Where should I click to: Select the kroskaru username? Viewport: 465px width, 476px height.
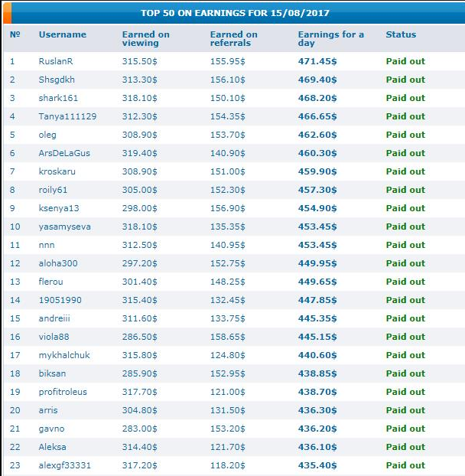57,171
